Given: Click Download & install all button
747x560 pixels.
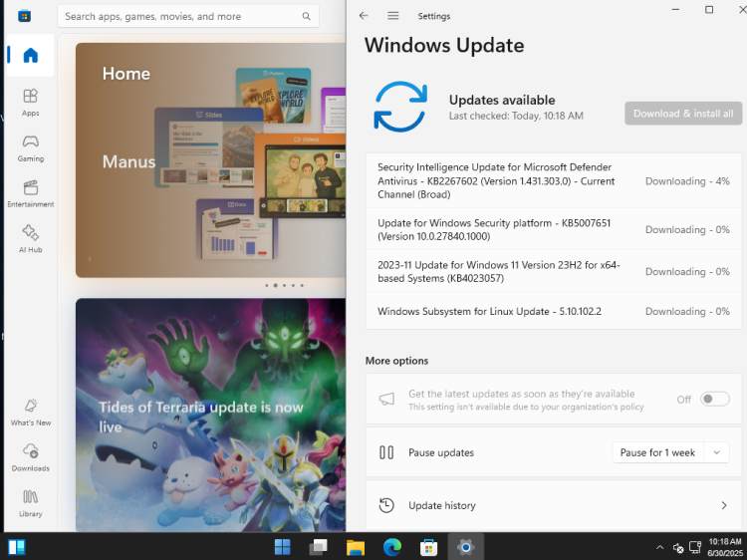Looking at the screenshot, I should [683, 114].
